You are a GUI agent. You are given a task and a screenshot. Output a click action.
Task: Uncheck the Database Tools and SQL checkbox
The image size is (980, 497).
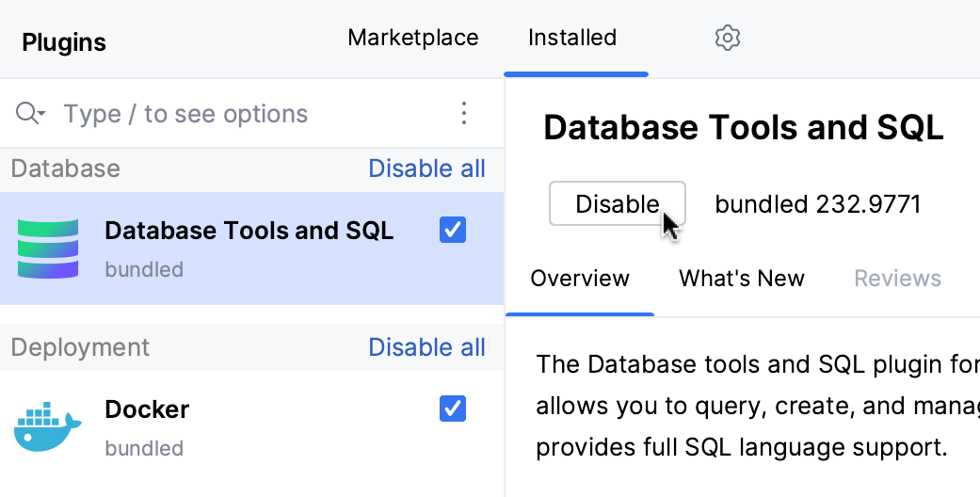coord(453,230)
